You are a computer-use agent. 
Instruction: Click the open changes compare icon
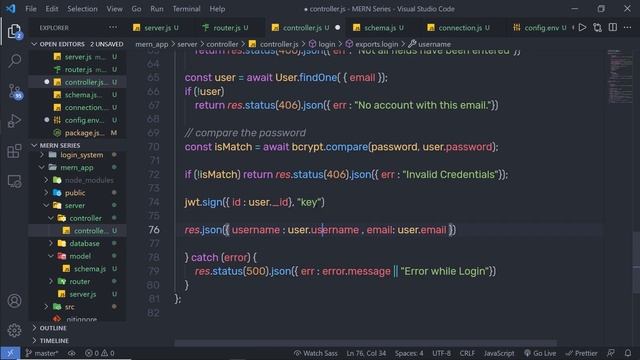tap(598, 28)
